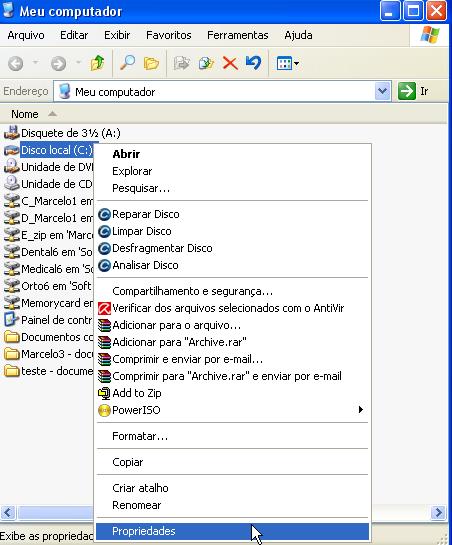452x545 pixels.
Task: Go up one folder level
Action: (x=97, y=63)
